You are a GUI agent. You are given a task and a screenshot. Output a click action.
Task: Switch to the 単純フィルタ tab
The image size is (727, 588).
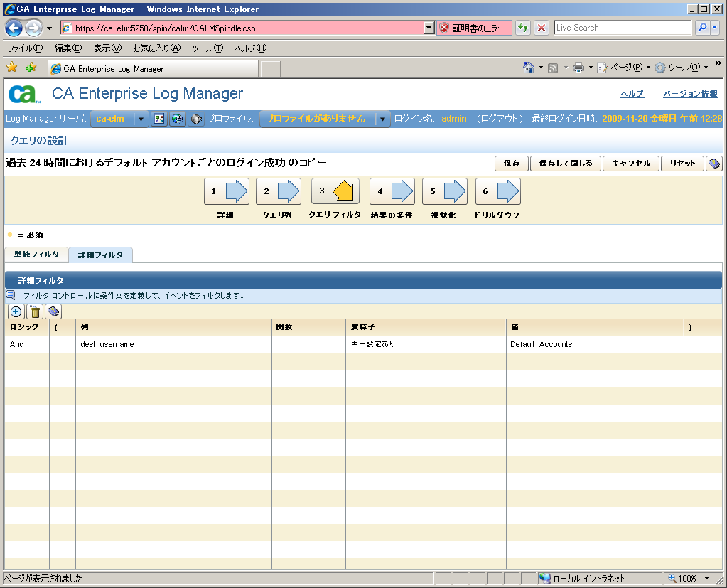[x=36, y=255]
